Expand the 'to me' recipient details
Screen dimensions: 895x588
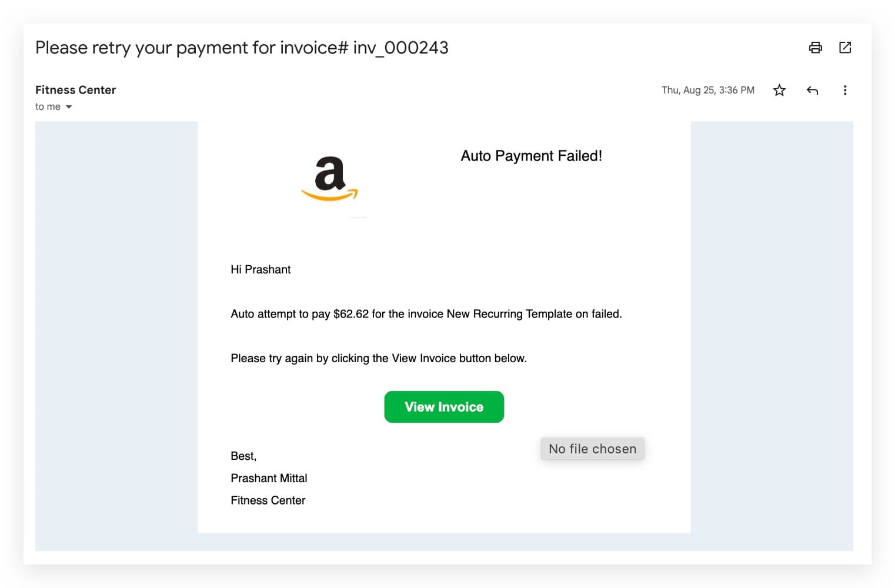48,106
